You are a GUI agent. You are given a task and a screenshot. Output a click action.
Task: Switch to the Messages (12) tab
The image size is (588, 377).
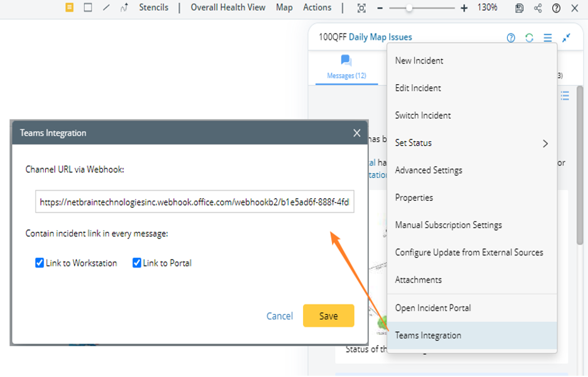(346, 68)
